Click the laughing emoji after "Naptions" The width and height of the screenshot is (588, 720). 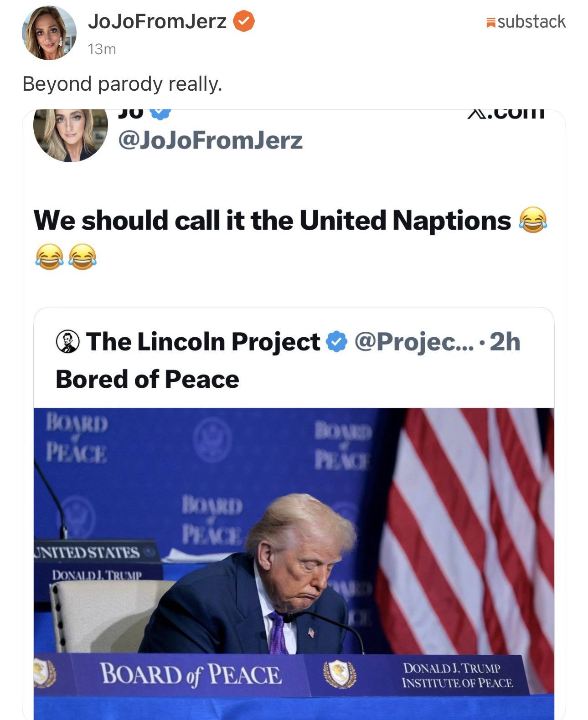point(532,221)
